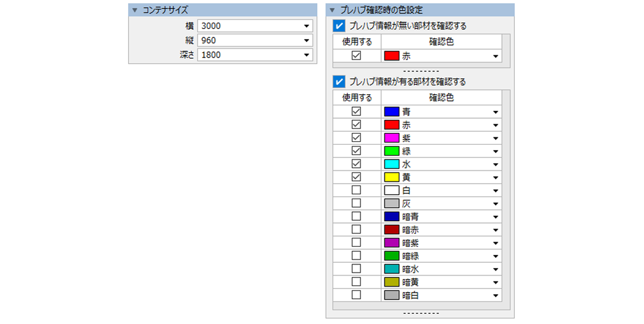
Task: Enable the 使用する box for 暗青
Action: tap(356, 216)
